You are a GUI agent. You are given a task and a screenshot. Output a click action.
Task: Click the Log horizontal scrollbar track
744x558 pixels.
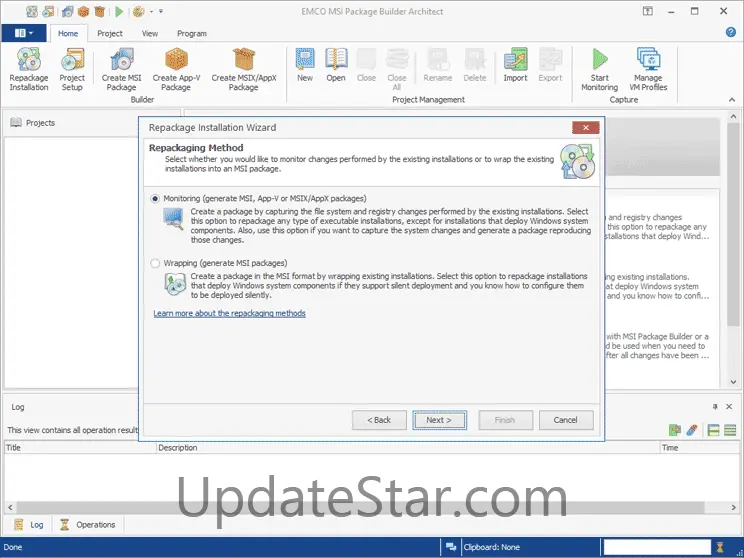pyautogui.click(x=372, y=507)
